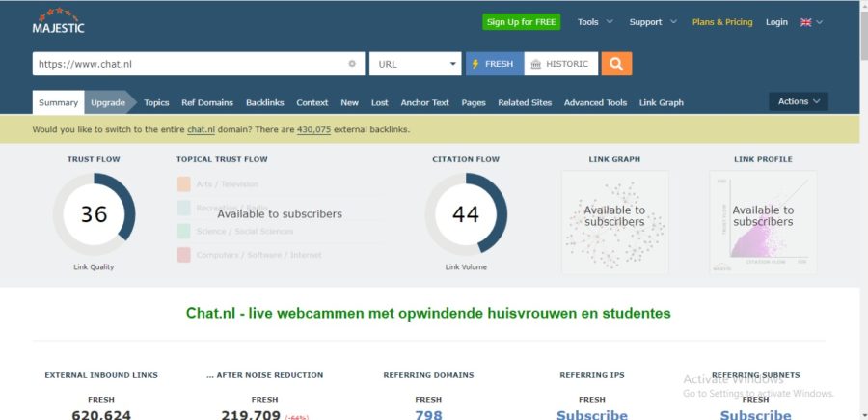
Task: Click the Recreation / Radio color swatch
Action: 184,208
